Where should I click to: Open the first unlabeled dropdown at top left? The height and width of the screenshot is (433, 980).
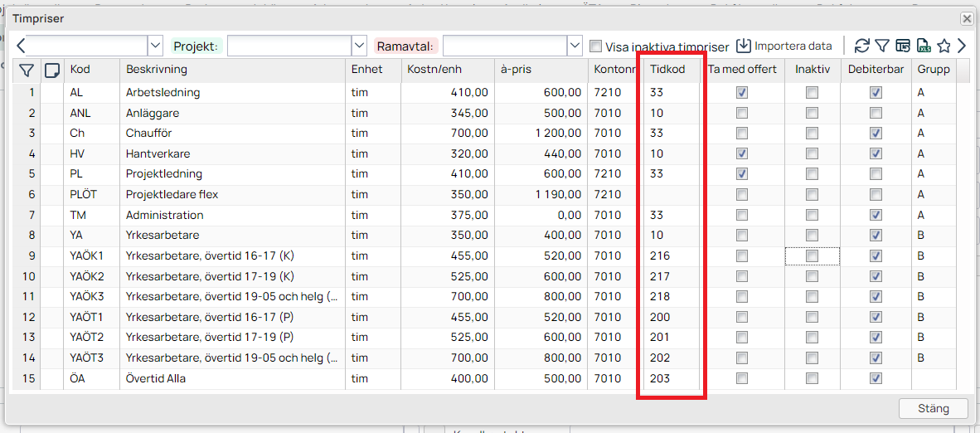point(155,46)
